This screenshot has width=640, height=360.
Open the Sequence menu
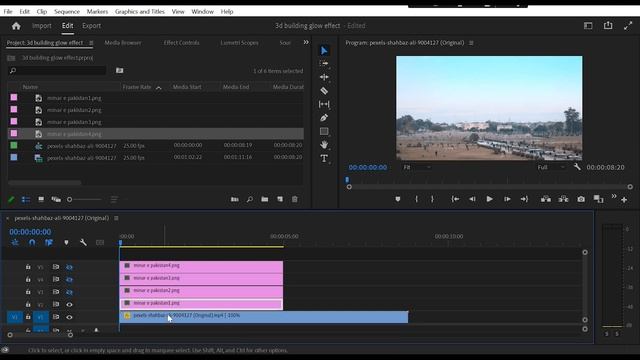67,11
